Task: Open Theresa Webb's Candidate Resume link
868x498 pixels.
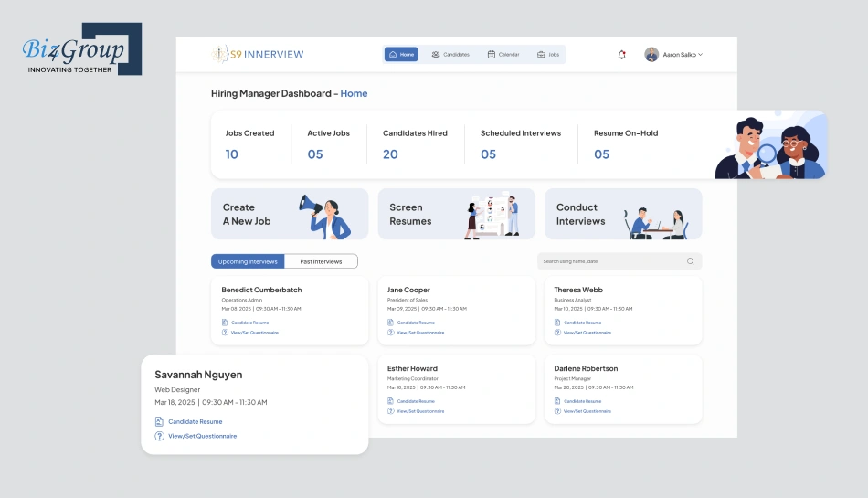Action: 582,323
